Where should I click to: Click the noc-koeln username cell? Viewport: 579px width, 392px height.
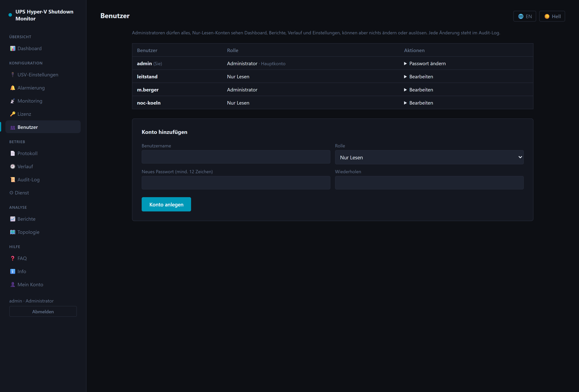point(149,103)
